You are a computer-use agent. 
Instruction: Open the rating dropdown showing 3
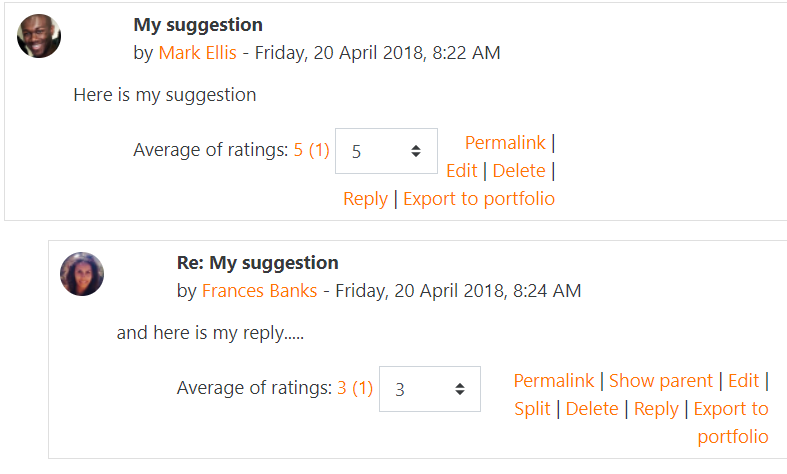430,389
